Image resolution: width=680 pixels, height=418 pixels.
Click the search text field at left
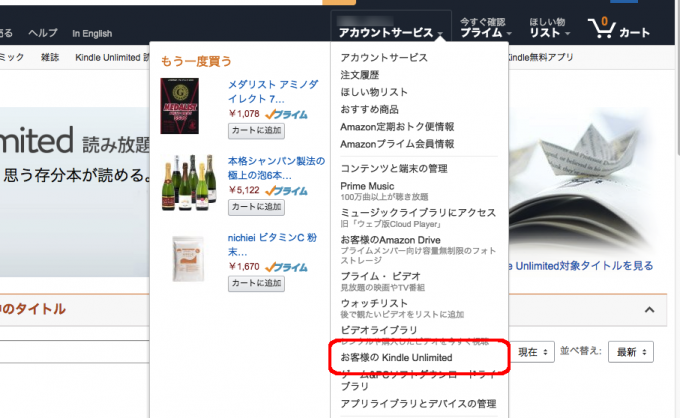tap(75, 351)
